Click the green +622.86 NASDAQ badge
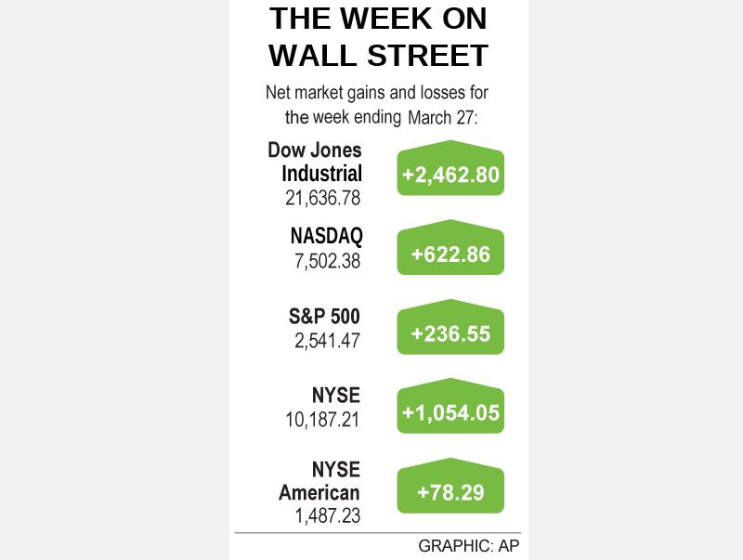743x560 pixels. point(450,254)
